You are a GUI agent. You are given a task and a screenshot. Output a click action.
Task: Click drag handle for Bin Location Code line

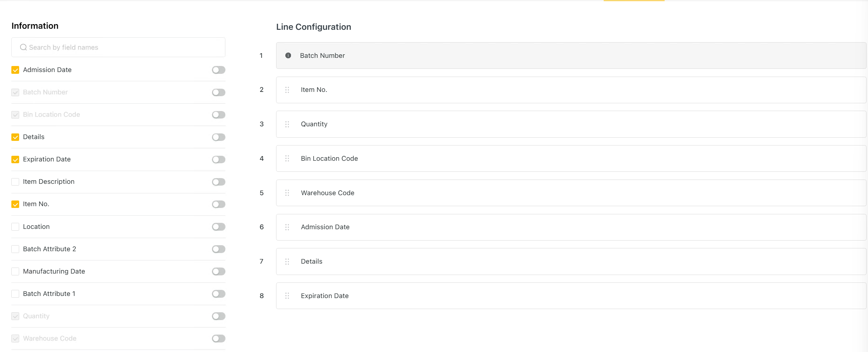point(287,158)
